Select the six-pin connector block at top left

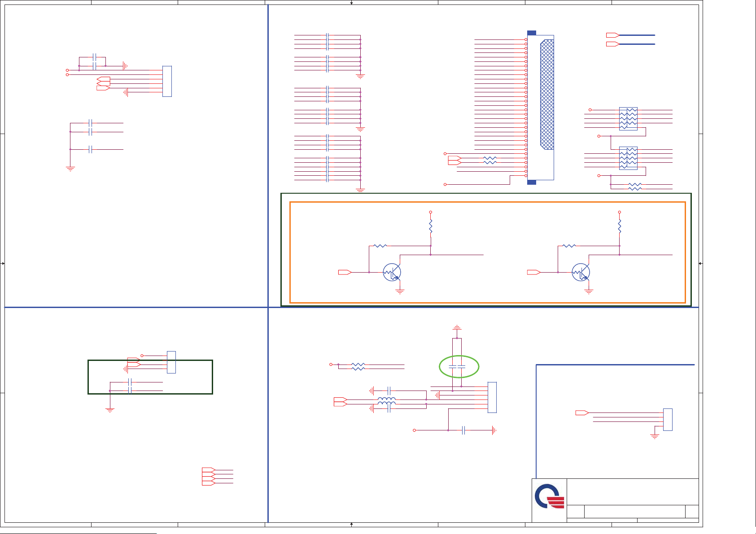[x=167, y=81]
